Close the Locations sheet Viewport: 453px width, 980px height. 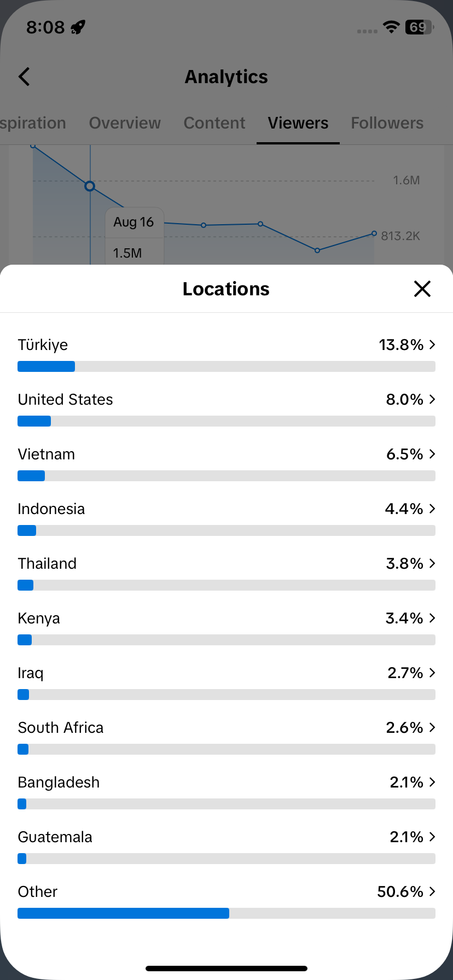coord(422,289)
